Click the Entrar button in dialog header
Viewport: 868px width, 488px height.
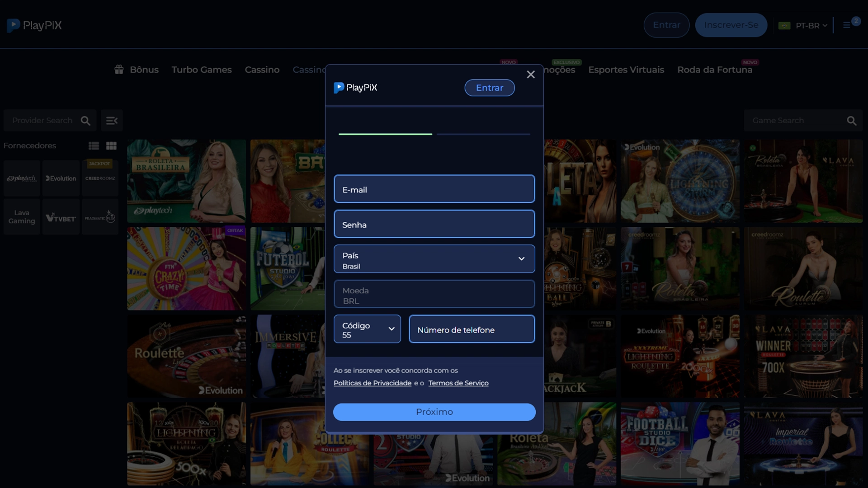(x=490, y=88)
